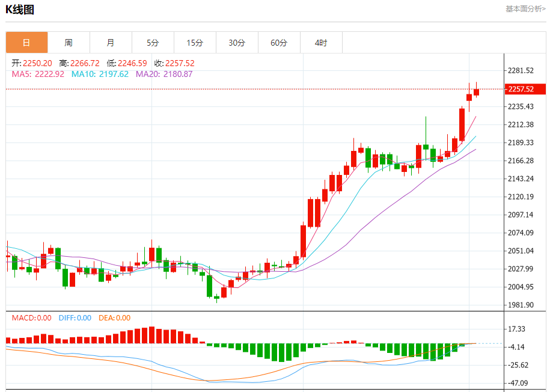The image size is (550, 392).
Task: Click the 1981.90 price axis label
Action: (521, 305)
